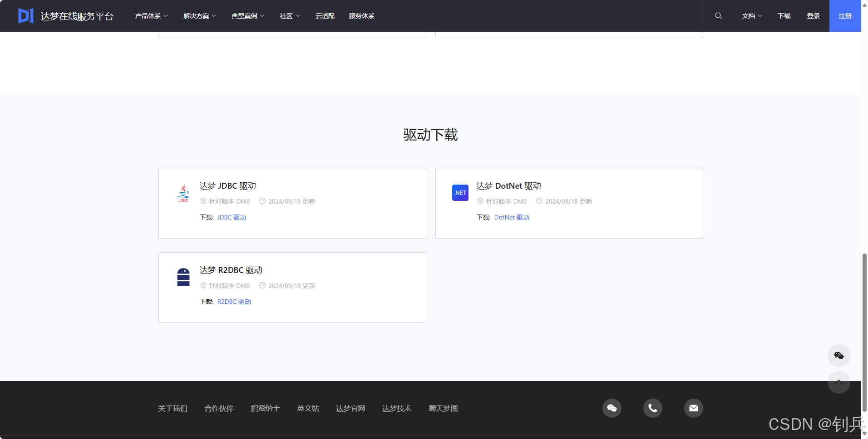Image resolution: width=868 pixels, height=439 pixels.
Task: Open the JDBC 驱动 download link
Action: click(231, 217)
